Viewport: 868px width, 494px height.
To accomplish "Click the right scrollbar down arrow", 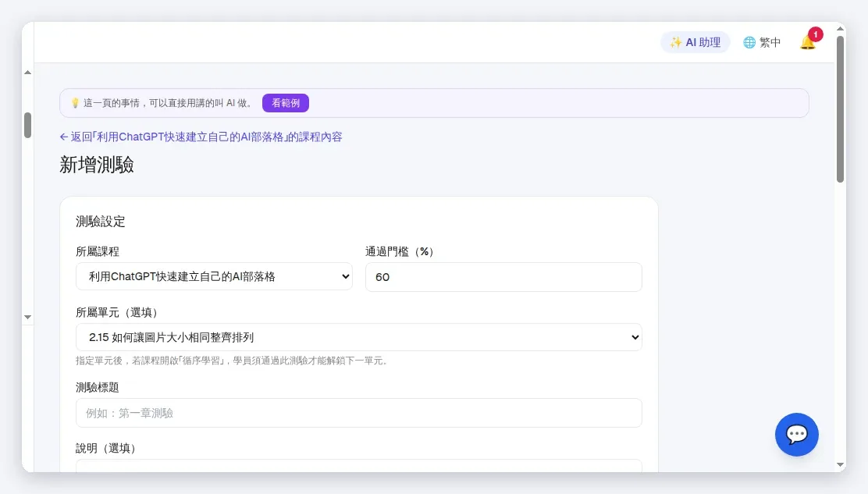I will click(x=841, y=465).
